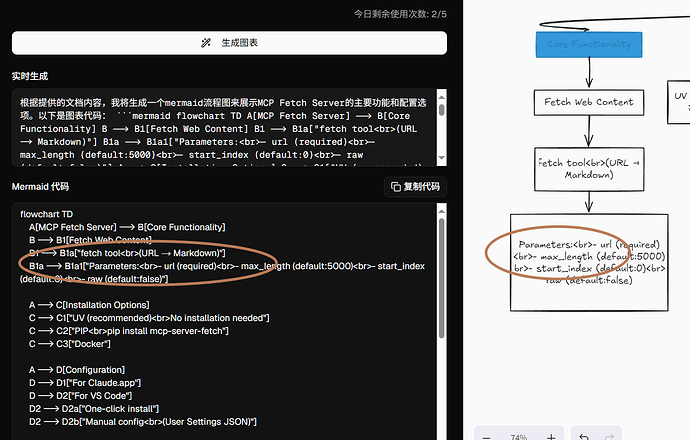Click the code line containing 'No installation needed'
The height and width of the screenshot is (440, 690).
[149, 318]
